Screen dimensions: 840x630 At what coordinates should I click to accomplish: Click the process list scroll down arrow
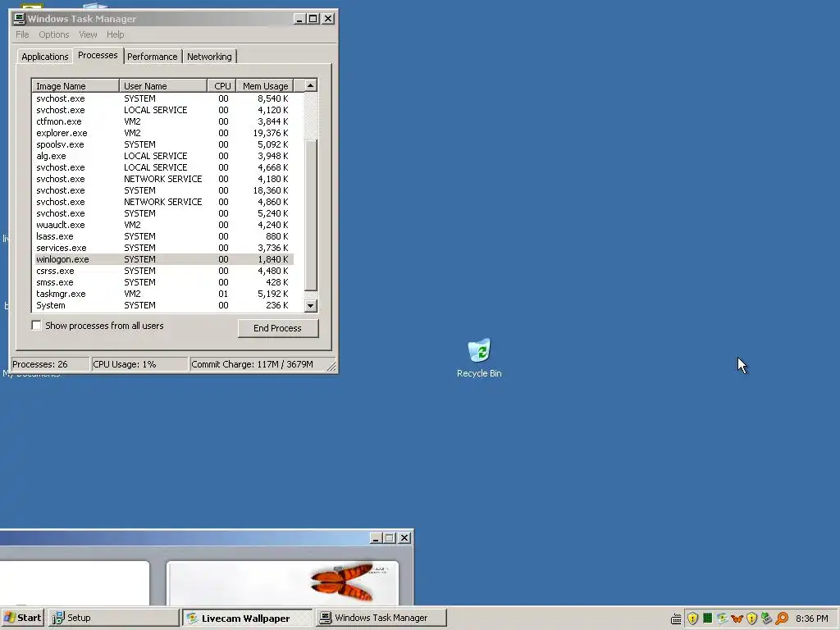[x=311, y=306]
